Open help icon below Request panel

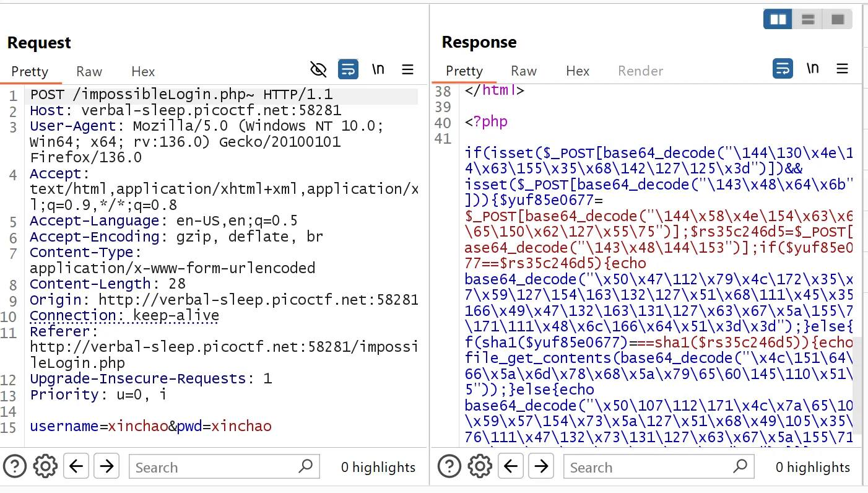15,466
